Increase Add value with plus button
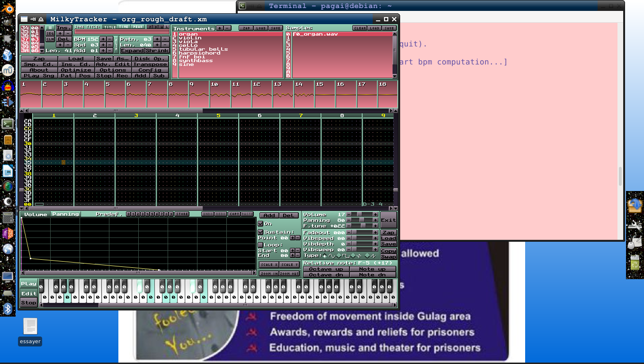The image size is (644, 364). 103,50
